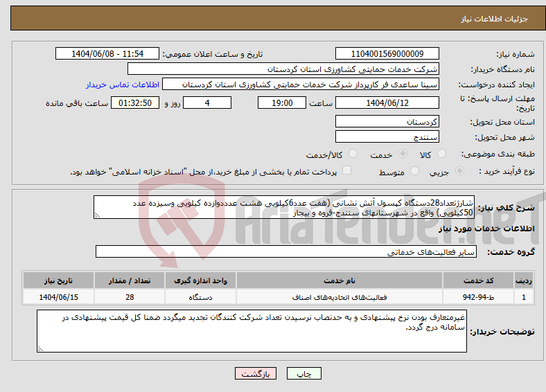Screen dimensions: 546x392
Task: Click the تعداد / مقدار column header
Action: click(x=130, y=280)
